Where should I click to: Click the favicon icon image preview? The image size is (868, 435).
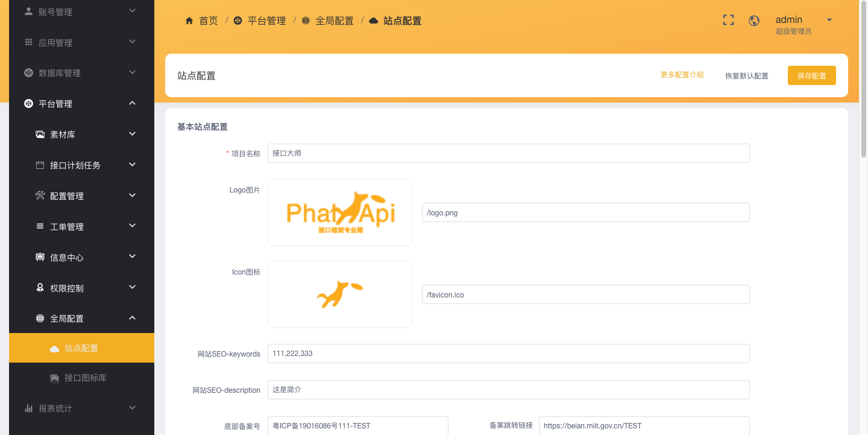tap(340, 294)
